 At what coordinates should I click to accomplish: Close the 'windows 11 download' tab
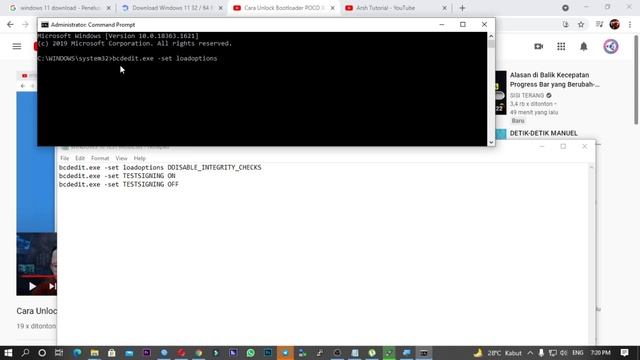click(x=109, y=8)
